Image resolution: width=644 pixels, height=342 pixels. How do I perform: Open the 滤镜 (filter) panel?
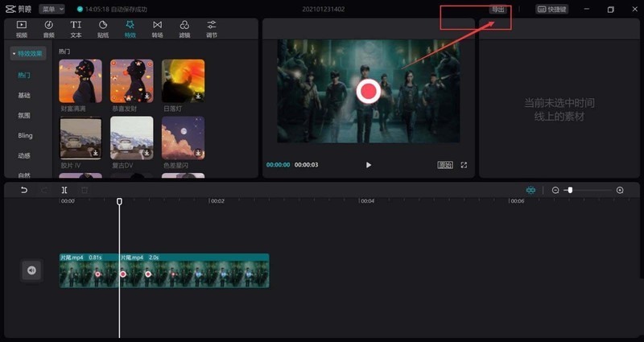[184, 29]
